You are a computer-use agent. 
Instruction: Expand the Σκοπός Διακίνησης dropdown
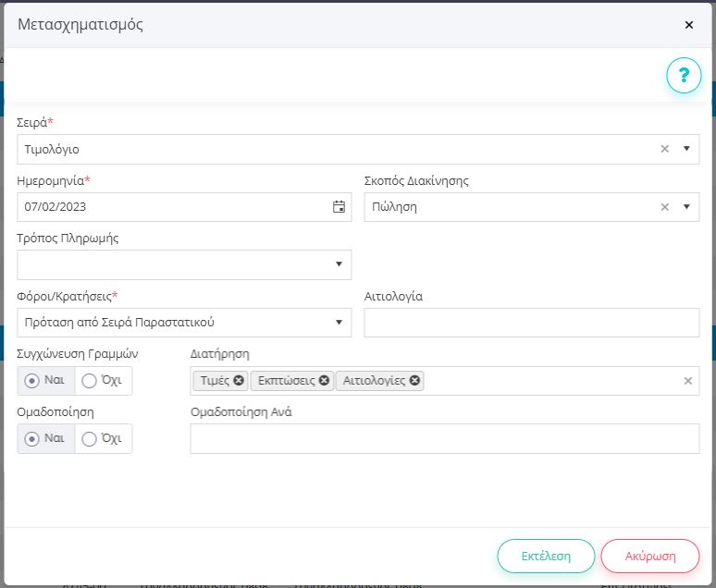click(x=686, y=207)
